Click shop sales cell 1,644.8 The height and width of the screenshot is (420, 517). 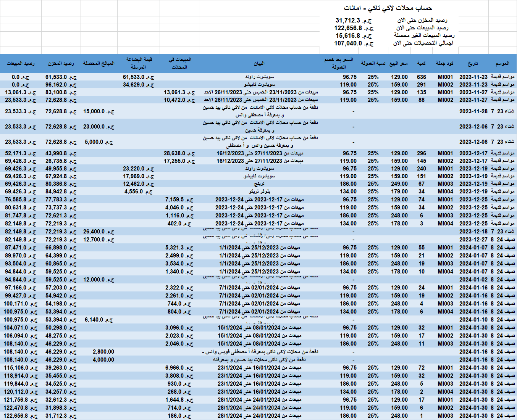pyautogui.click(x=179, y=399)
